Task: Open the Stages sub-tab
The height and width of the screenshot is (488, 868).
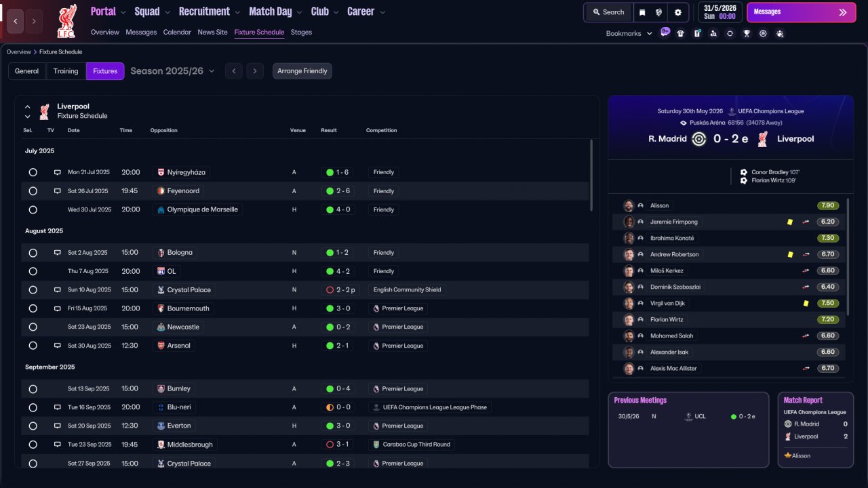Action: click(301, 33)
